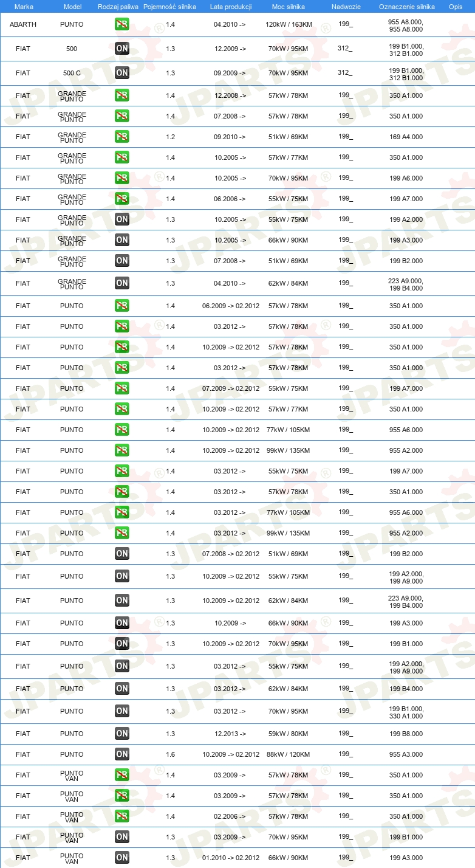The height and width of the screenshot is (868, 475).
Task: Click PB icon in Grande Punto 07.2008 57kW row
Action: (122, 116)
